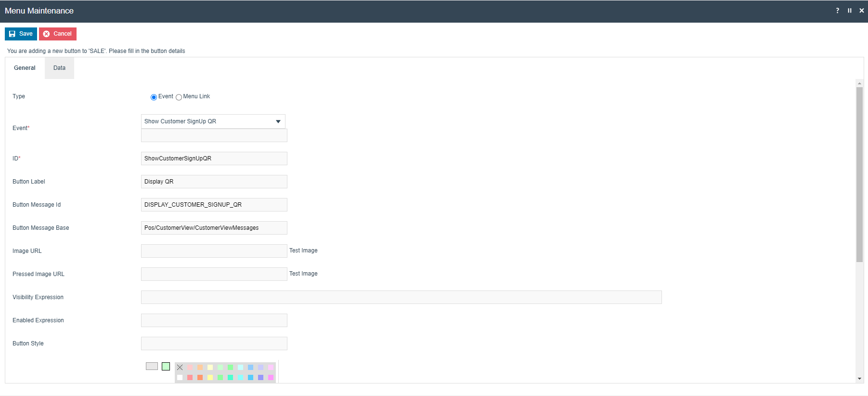This screenshot has width=868, height=396.
Task: Click the selected light green color box
Action: 166,367
